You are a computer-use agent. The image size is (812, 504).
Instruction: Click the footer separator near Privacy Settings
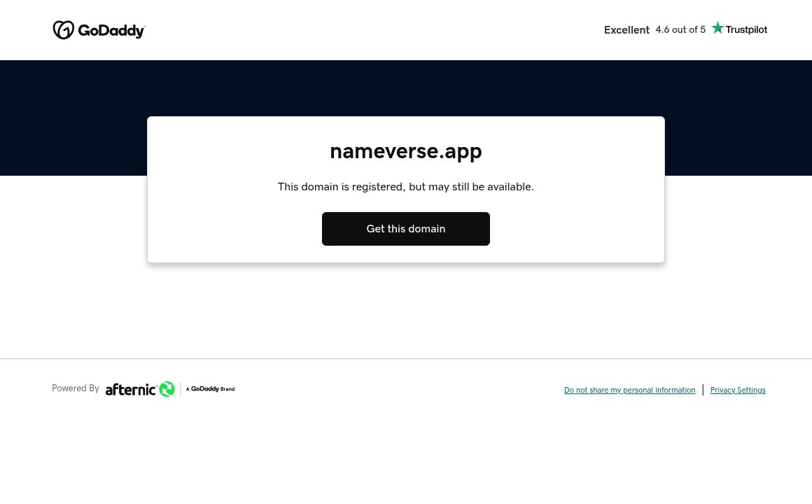point(703,389)
